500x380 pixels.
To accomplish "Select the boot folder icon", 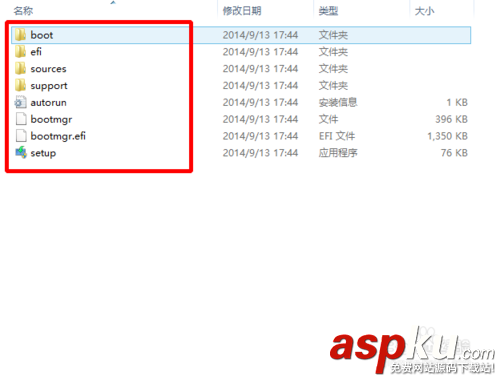I will (20, 35).
